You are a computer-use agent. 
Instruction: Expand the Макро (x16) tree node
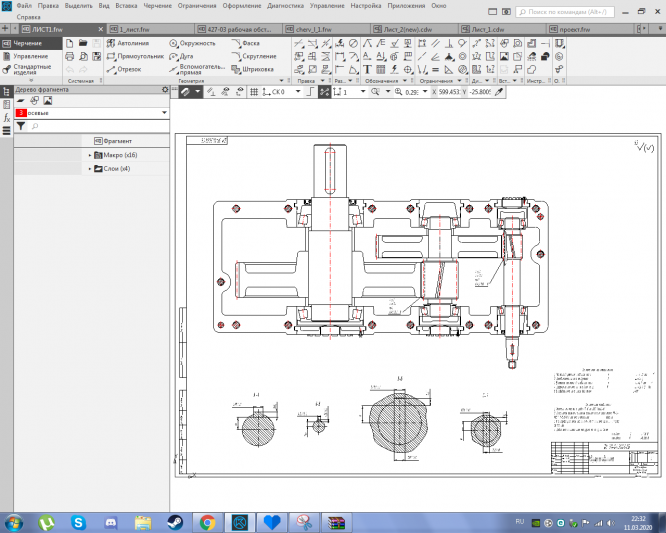click(89, 155)
